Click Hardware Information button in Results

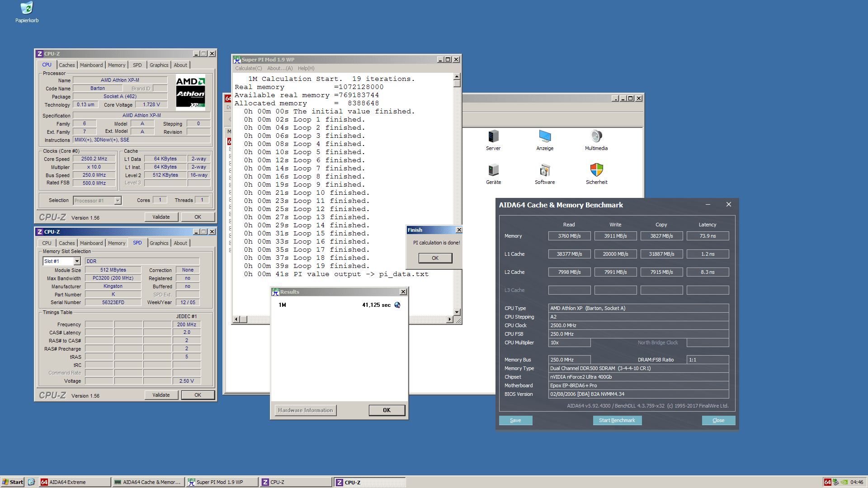pyautogui.click(x=305, y=410)
